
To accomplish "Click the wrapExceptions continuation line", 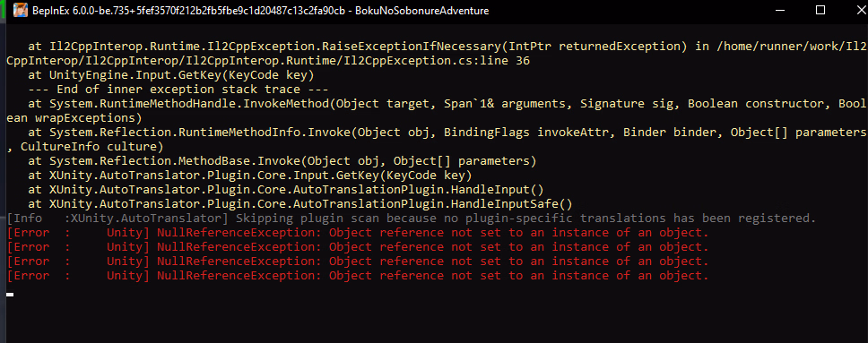I will click(x=74, y=118).
